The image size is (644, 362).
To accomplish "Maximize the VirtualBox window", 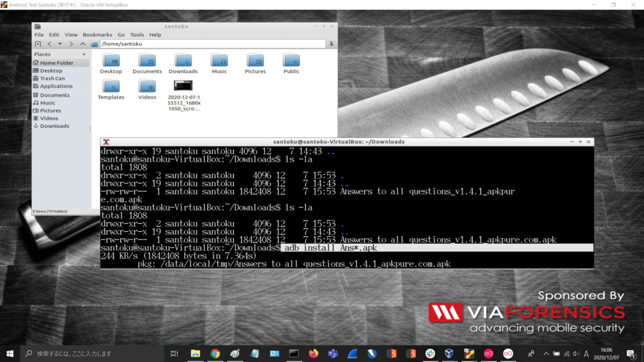I will coord(613,5).
